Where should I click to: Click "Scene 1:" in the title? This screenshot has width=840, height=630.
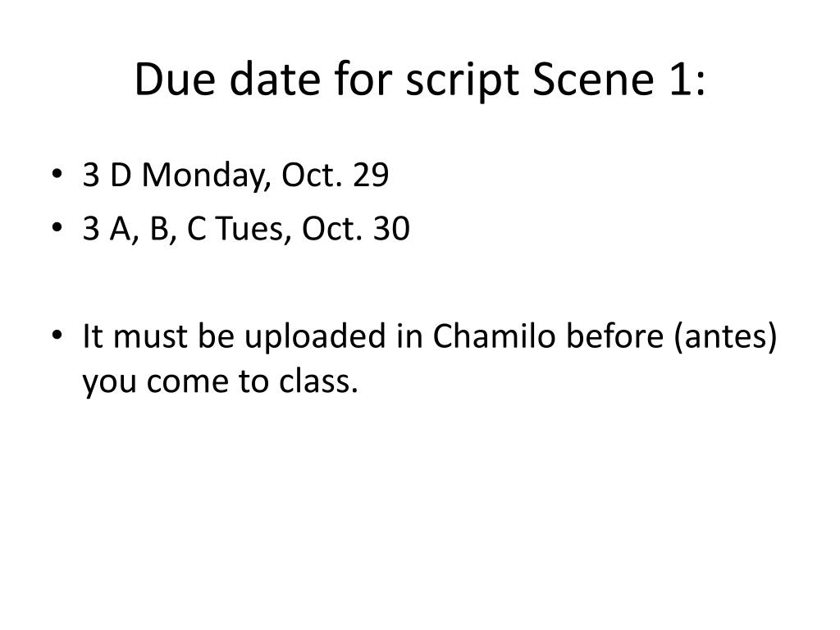point(619,80)
